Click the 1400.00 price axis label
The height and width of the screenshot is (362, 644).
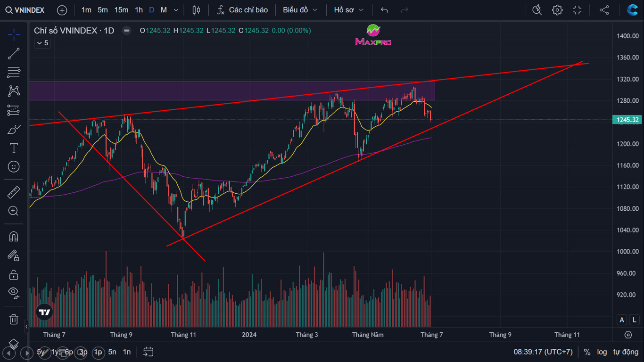click(627, 36)
